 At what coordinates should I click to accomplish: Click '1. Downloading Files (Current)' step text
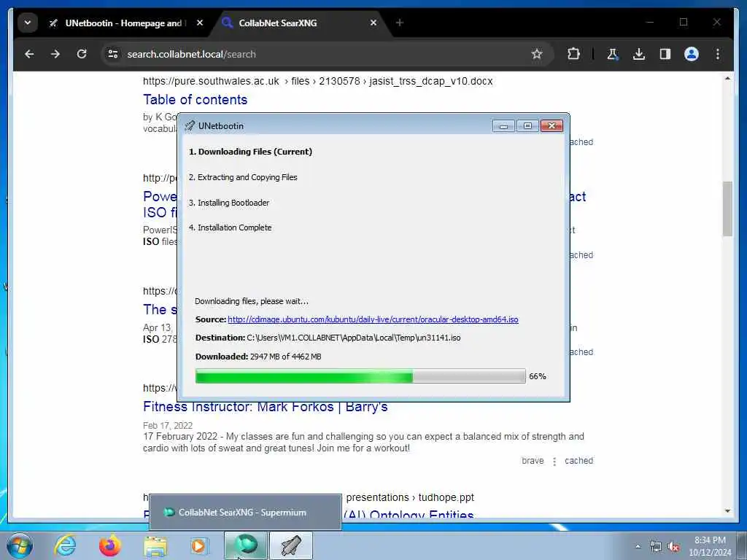pos(251,152)
